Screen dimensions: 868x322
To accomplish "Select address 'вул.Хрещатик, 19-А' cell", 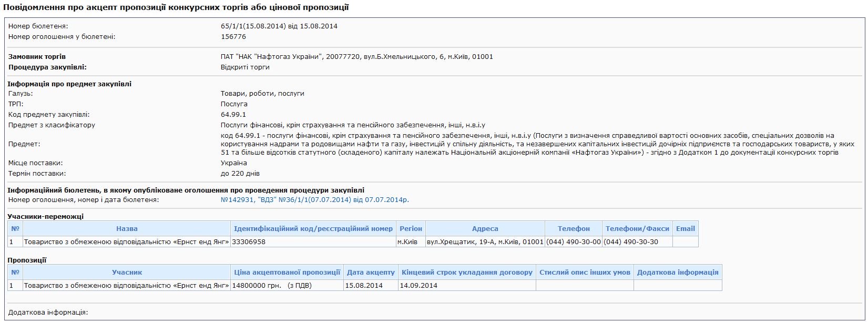I will point(485,241).
